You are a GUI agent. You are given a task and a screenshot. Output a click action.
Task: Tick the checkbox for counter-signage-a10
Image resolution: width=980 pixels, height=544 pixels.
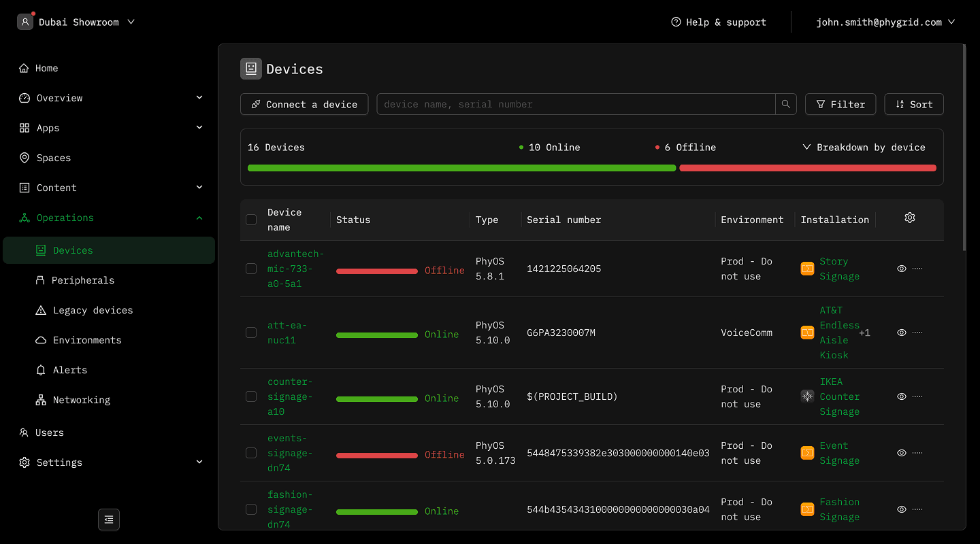click(x=251, y=396)
